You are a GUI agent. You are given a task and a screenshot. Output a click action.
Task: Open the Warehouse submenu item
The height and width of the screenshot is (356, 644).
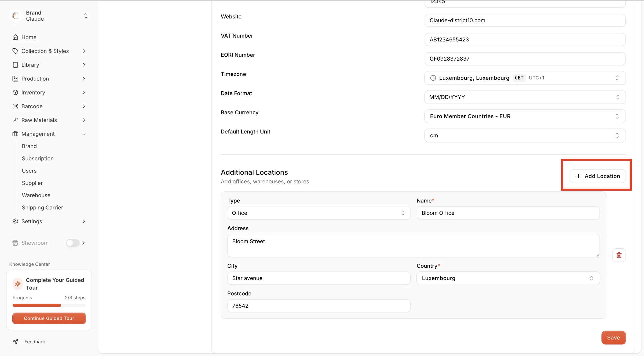[x=36, y=195]
